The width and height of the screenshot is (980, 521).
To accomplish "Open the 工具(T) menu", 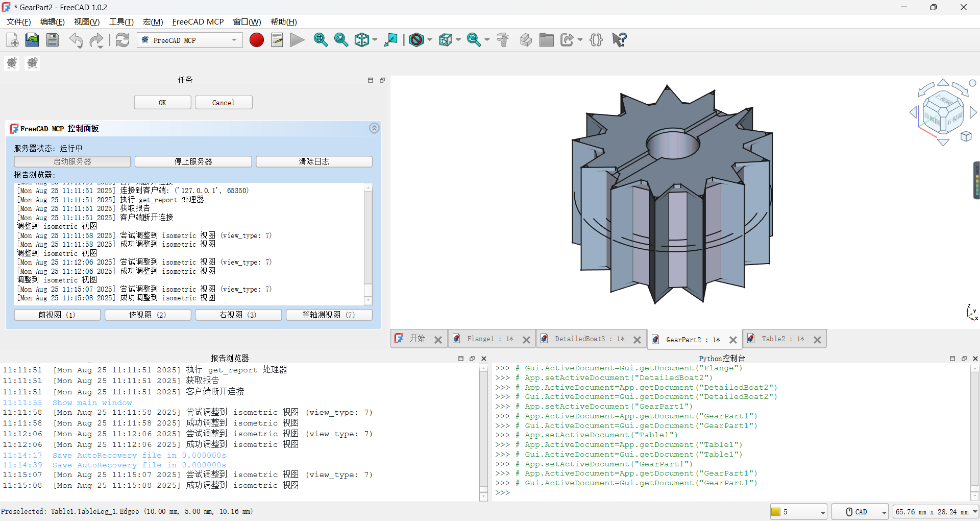I will 121,22.
